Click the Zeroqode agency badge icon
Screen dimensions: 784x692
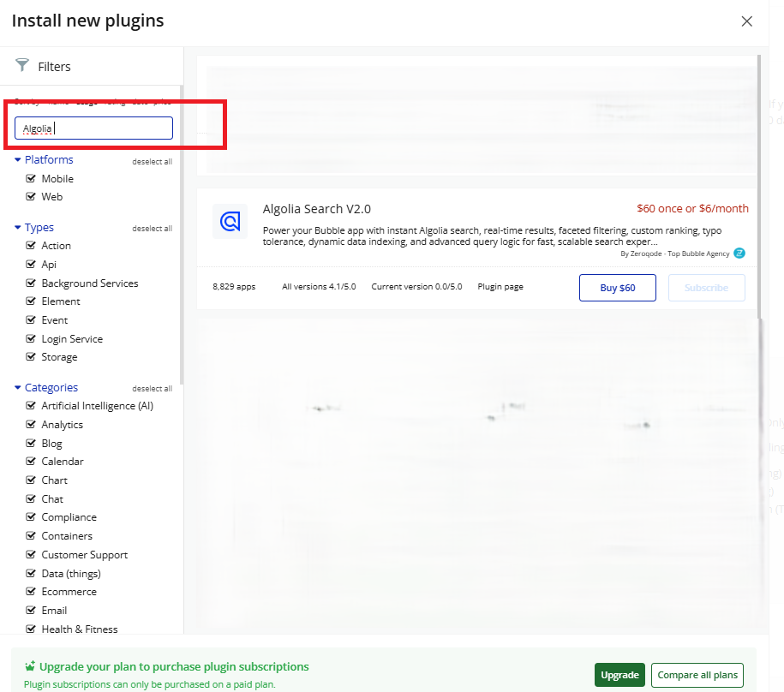tap(739, 254)
